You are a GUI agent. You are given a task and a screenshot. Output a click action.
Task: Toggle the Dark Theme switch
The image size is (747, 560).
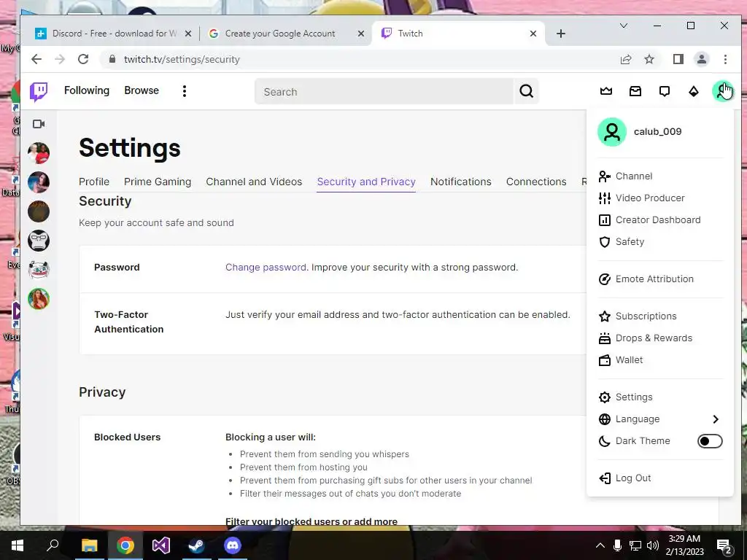(x=710, y=441)
